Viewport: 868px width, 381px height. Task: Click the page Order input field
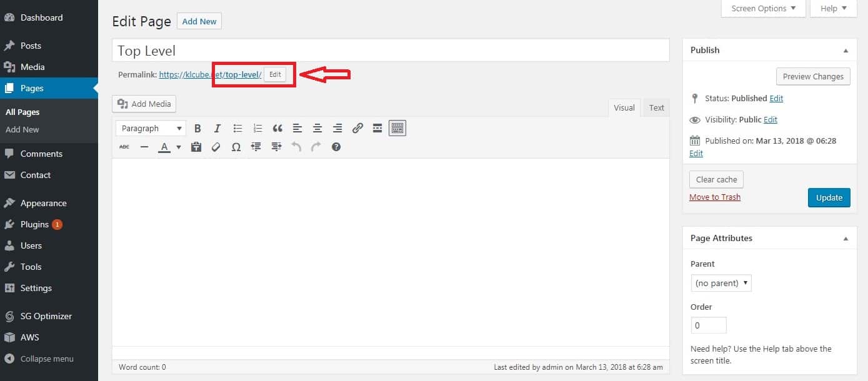tap(709, 325)
